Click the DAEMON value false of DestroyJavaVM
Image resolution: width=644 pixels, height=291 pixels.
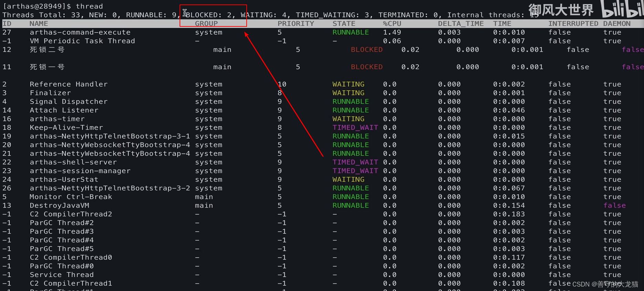coord(615,205)
